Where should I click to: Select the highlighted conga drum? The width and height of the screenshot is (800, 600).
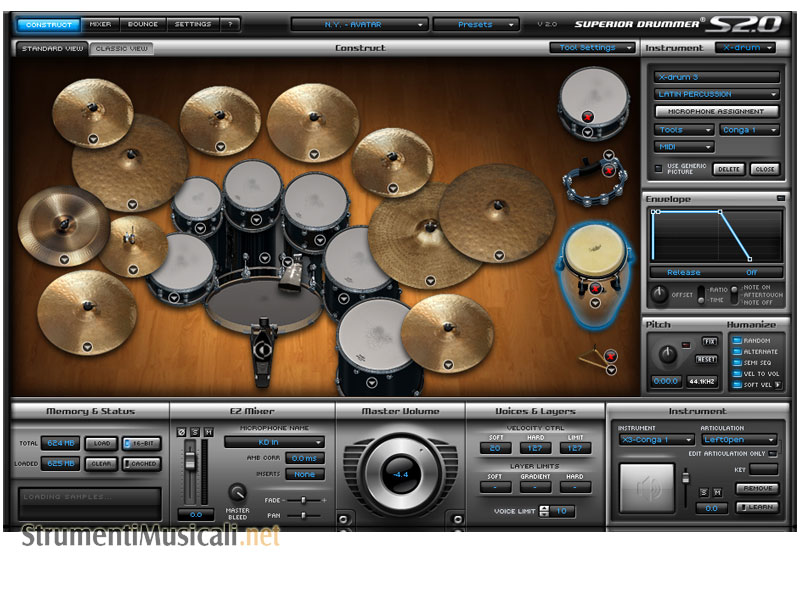[594, 260]
